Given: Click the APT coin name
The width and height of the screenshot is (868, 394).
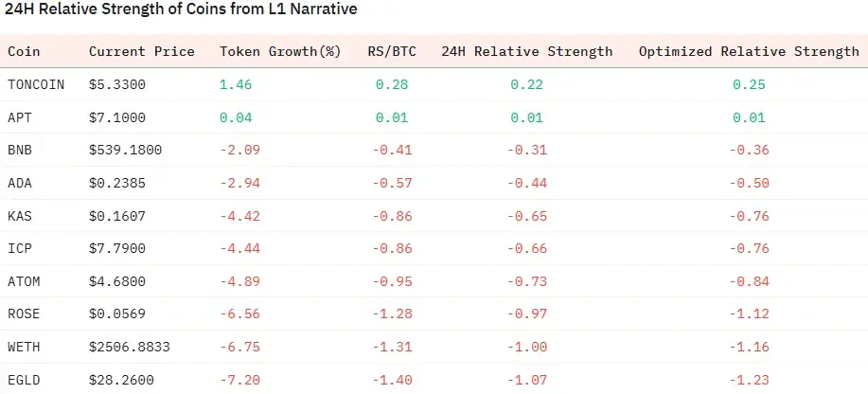Looking at the screenshot, I should (20, 116).
